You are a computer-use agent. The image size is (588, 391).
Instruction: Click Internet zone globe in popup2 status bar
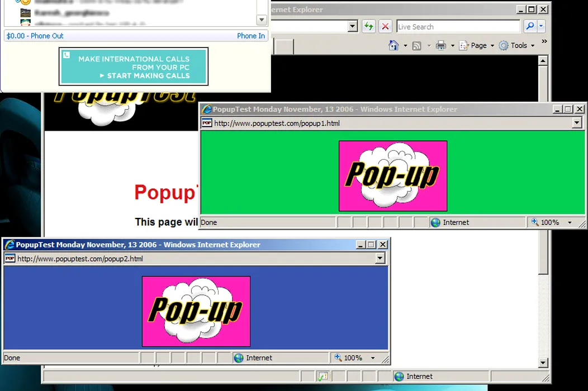pyautogui.click(x=239, y=358)
